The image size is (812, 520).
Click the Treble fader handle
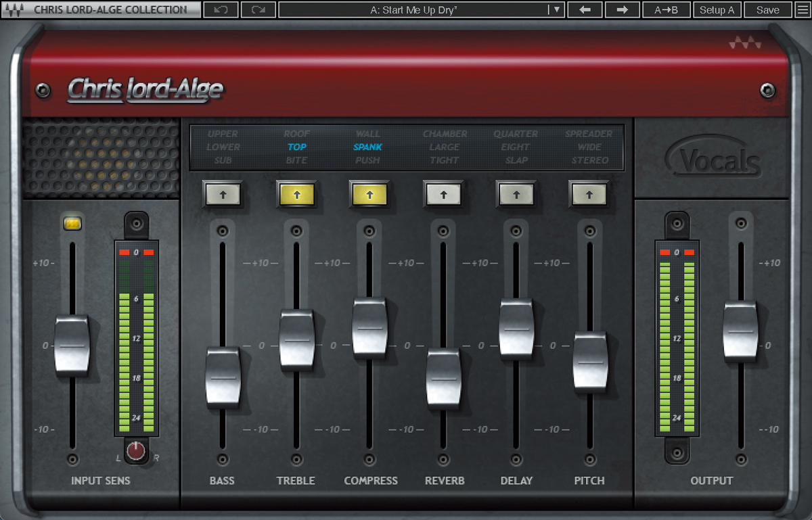[296, 339]
